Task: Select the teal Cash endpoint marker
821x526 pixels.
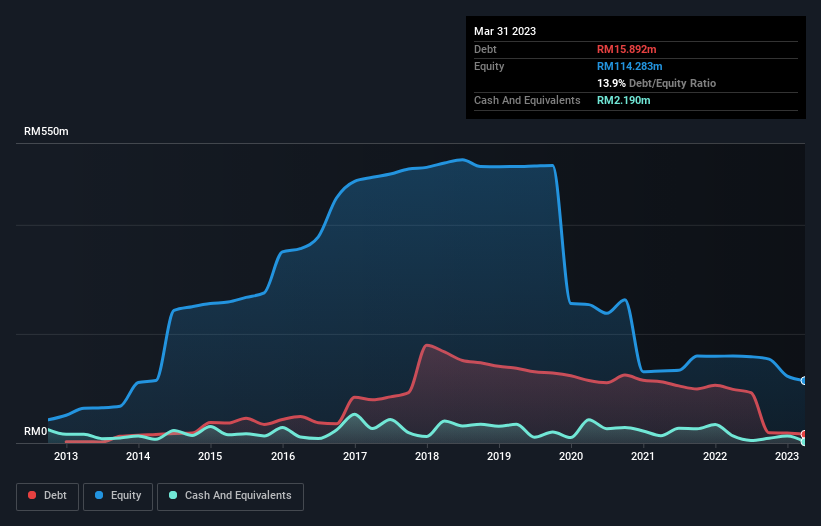Action: click(804, 442)
